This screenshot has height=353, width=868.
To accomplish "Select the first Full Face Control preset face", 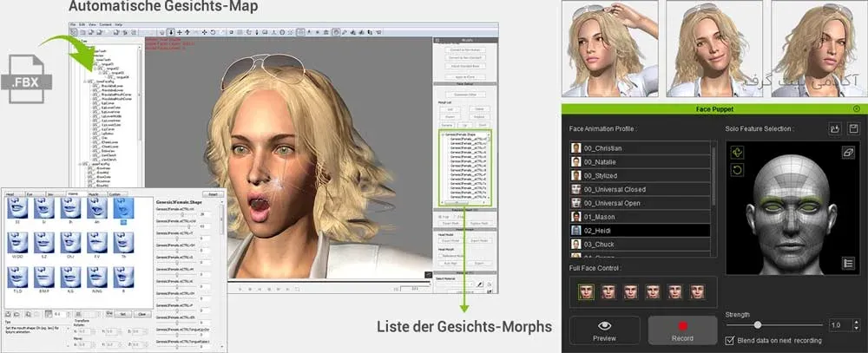I will click(x=586, y=291).
